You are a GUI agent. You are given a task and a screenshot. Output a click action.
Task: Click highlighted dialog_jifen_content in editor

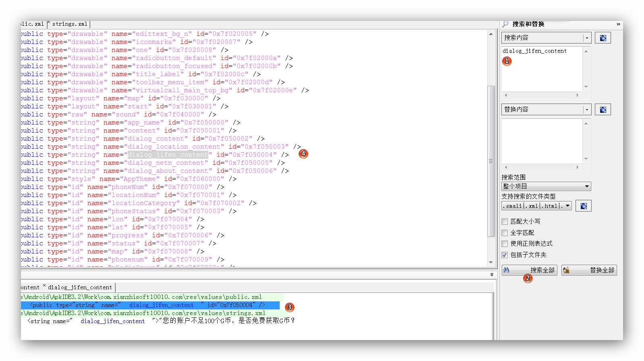pos(168,155)
